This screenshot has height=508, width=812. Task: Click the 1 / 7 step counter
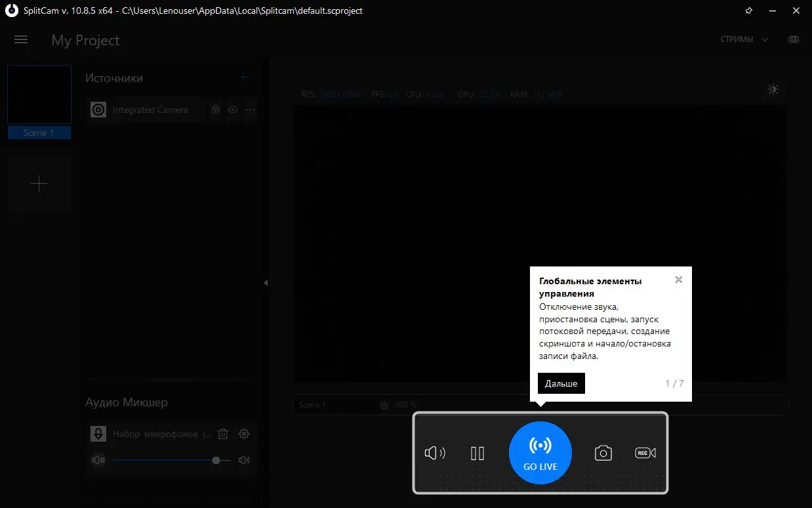674,383
